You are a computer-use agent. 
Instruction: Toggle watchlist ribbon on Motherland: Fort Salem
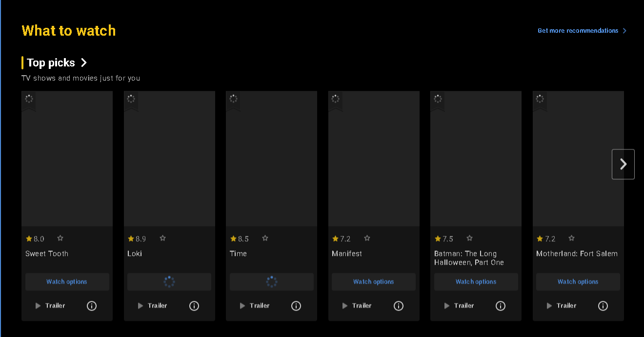coord(540,100)
